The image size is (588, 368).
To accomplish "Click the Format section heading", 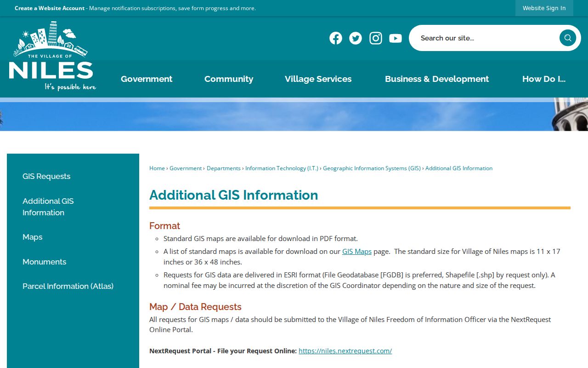I will coord(164,226).
